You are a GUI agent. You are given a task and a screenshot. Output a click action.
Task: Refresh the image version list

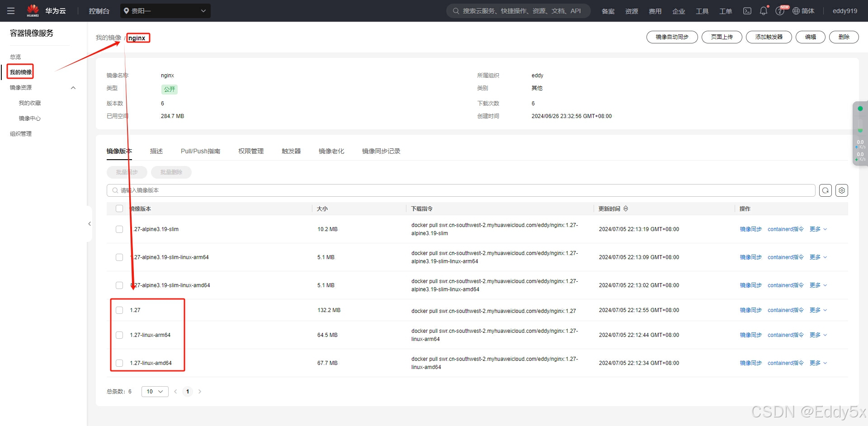tap(826, 190)
